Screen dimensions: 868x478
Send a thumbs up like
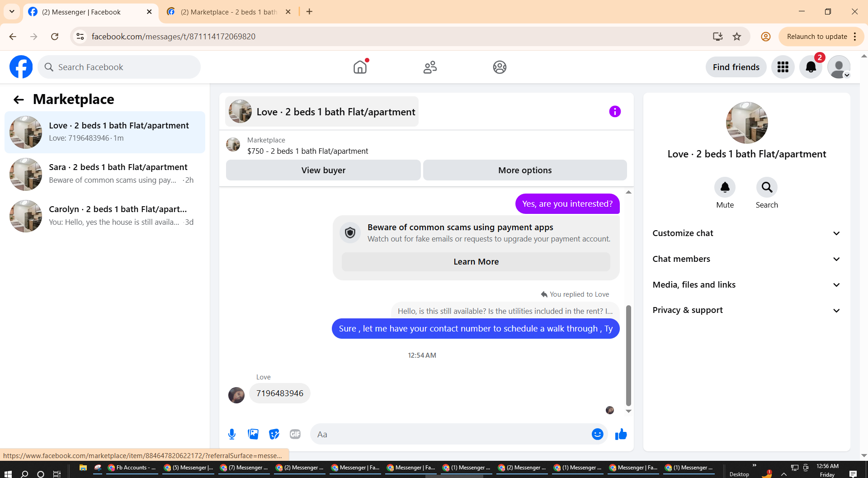(621, 434)
